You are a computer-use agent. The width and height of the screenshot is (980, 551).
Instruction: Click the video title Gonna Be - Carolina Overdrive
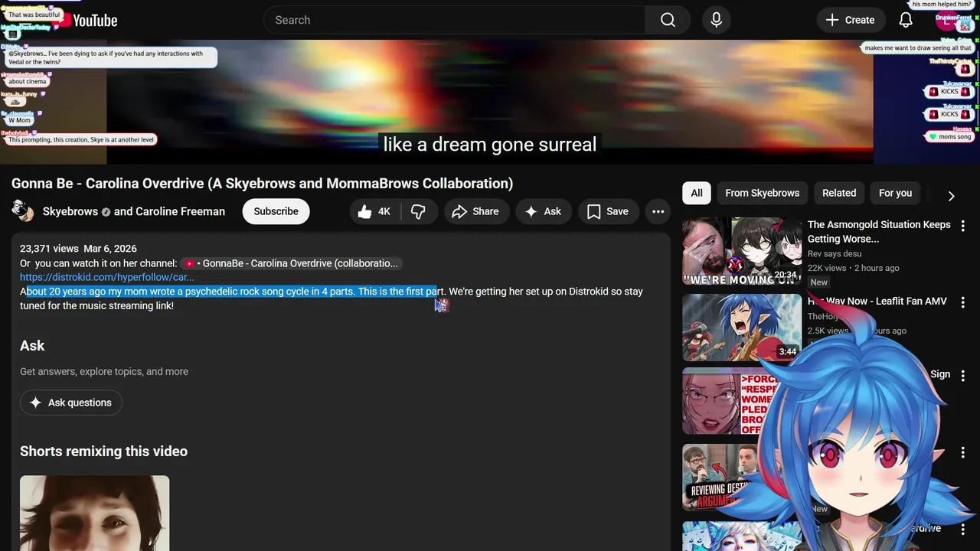coord(262,184)
